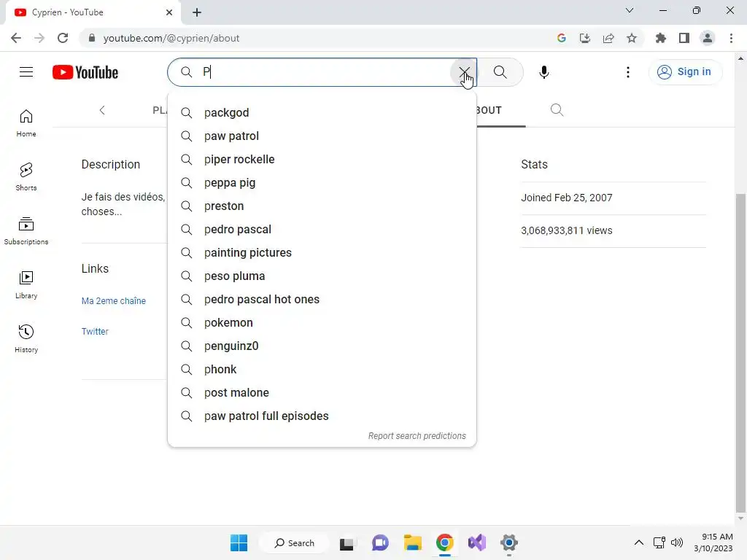Open Windows Start menu

(239, 542)
